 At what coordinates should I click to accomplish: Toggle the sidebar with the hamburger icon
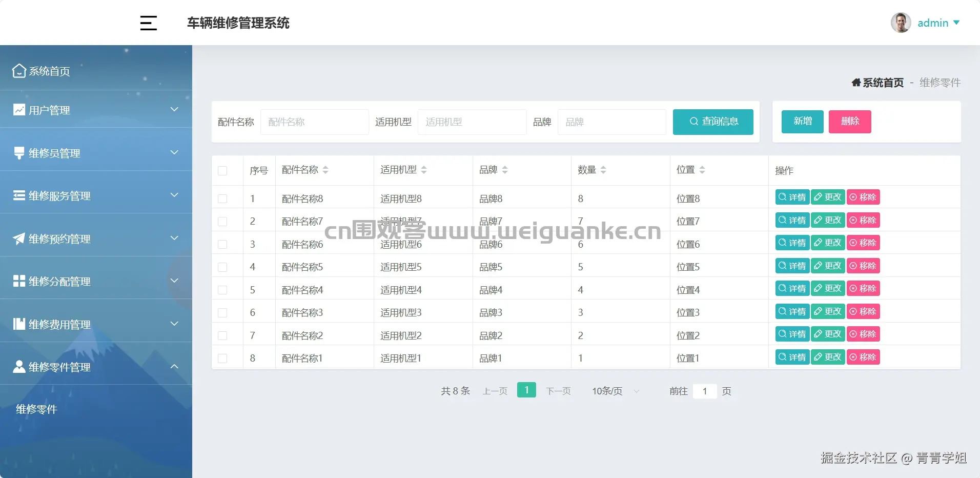pyautogui.click(x=148, y=23)
